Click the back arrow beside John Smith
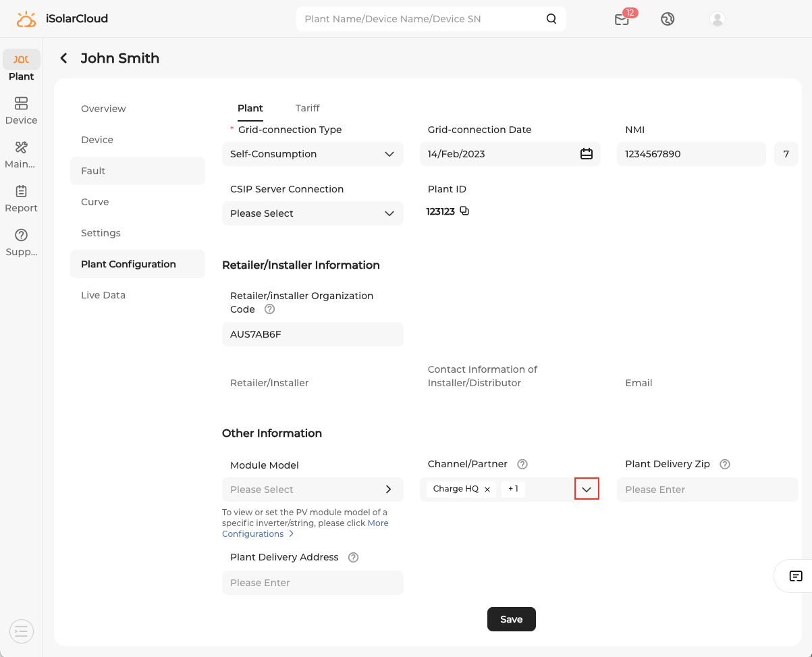Screen dimensions: 812x657 coord(64,58)
